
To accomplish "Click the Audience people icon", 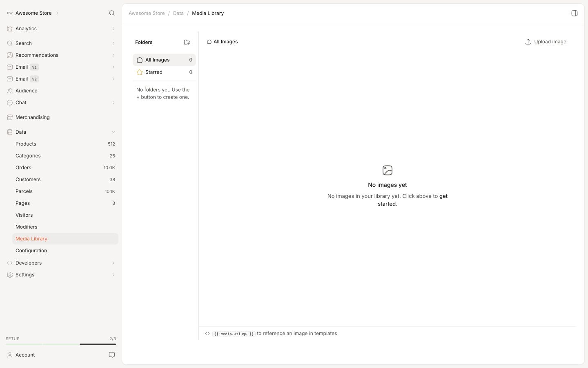I will pos(10,91).
